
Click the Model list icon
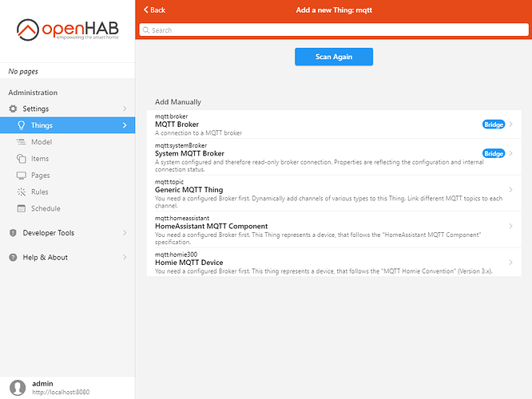click(22, 142)
